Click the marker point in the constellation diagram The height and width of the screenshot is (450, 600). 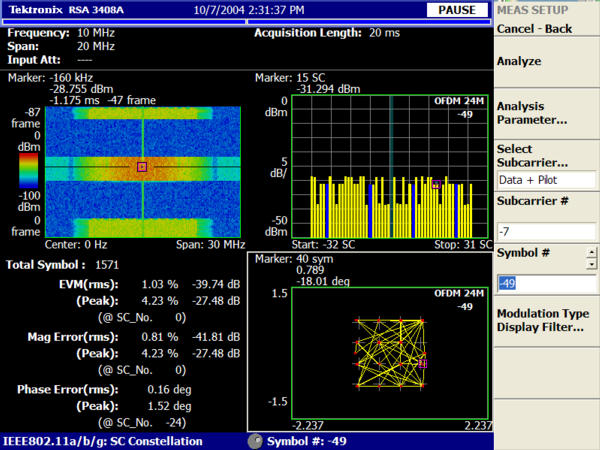click(423, 364)
